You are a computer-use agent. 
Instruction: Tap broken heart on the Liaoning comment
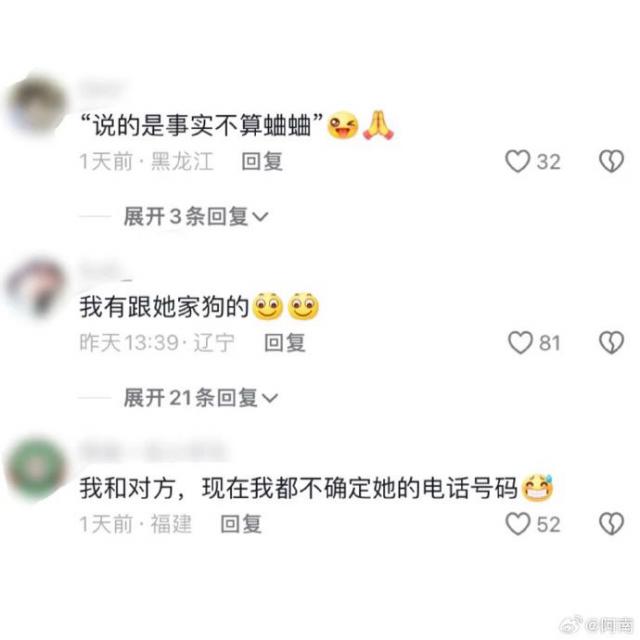click(611, 342)
